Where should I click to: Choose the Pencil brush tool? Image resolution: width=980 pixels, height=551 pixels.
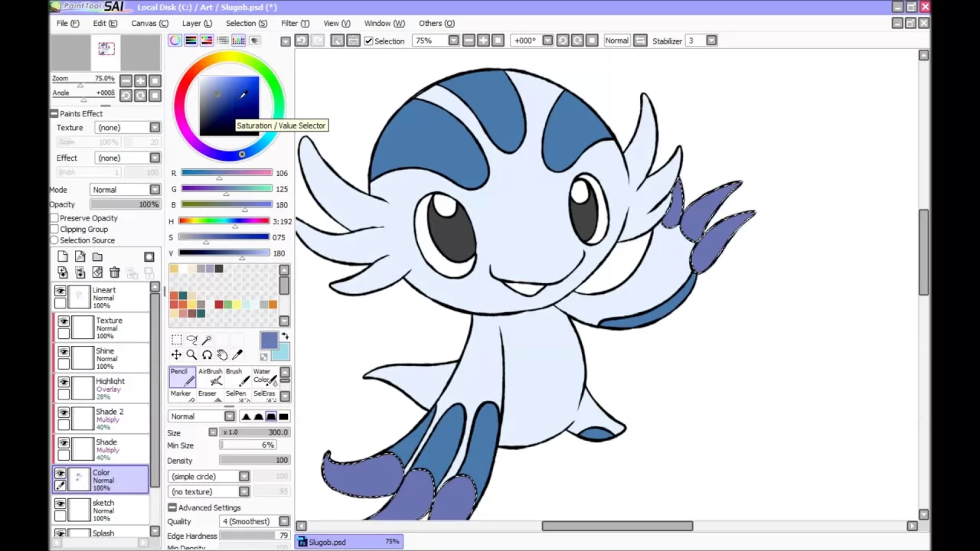click(181, 377)
